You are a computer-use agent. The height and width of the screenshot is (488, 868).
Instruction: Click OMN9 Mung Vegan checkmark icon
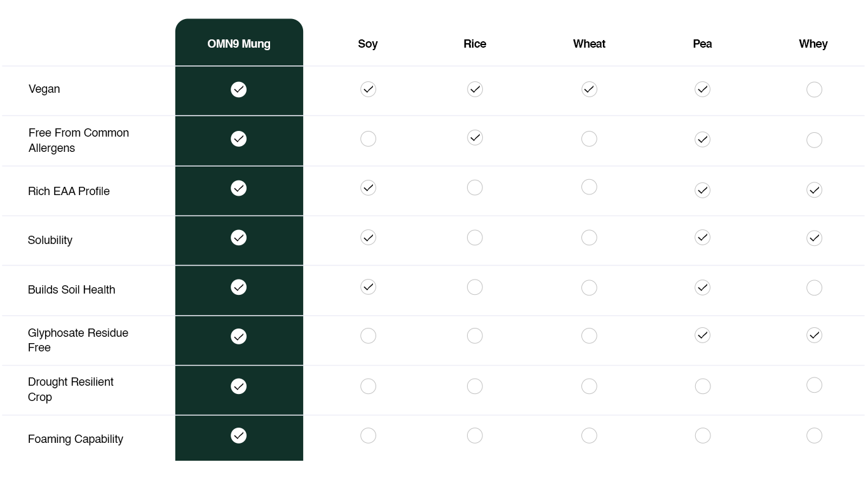pos(238,90)
